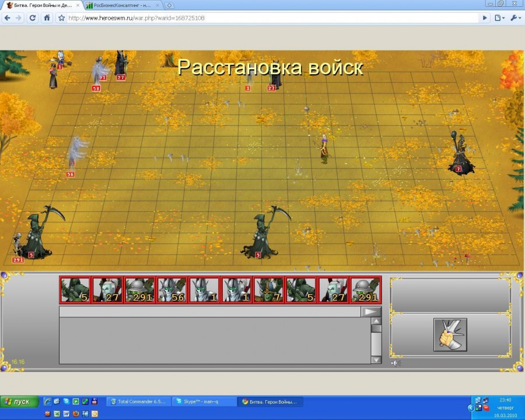Close the 'Битва. Герои Войны' tab
The image size is (525, 420).
pyautogui.click(x=78, y=5)
